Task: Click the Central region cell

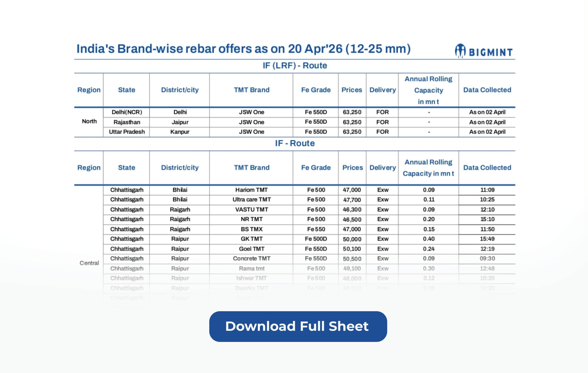Action: [89, 263]
